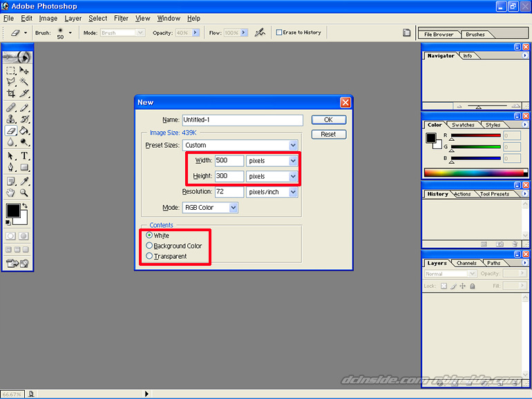Screen dimensions: 532x399
Task: Click the color spectrum ramp in Color palette
Action: [475, 173]
